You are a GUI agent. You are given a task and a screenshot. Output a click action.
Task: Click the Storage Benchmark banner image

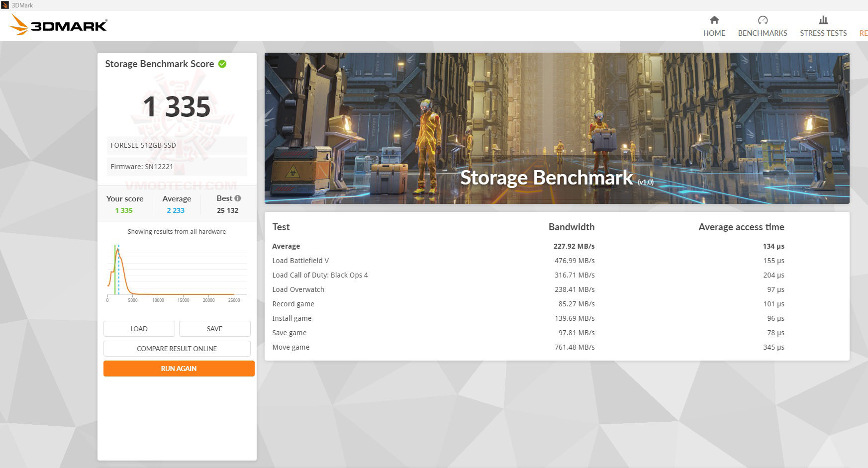point(557,128)
